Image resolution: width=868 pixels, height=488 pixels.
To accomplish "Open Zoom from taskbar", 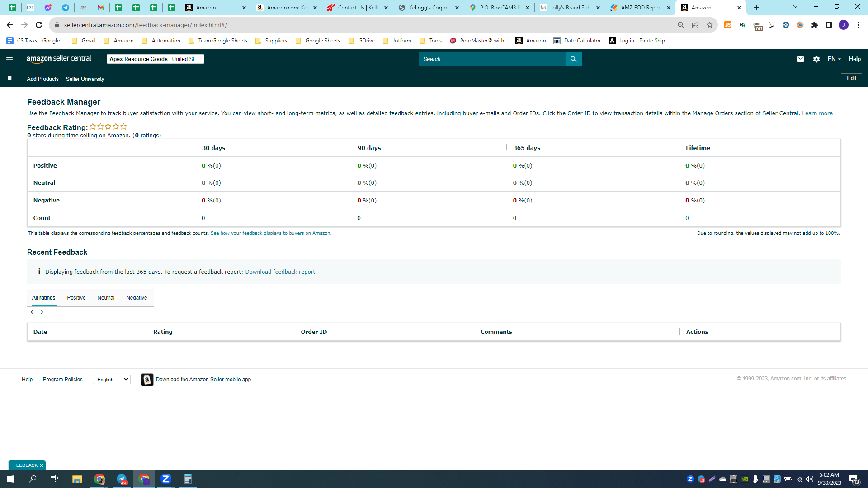I will tap(166, 479).
